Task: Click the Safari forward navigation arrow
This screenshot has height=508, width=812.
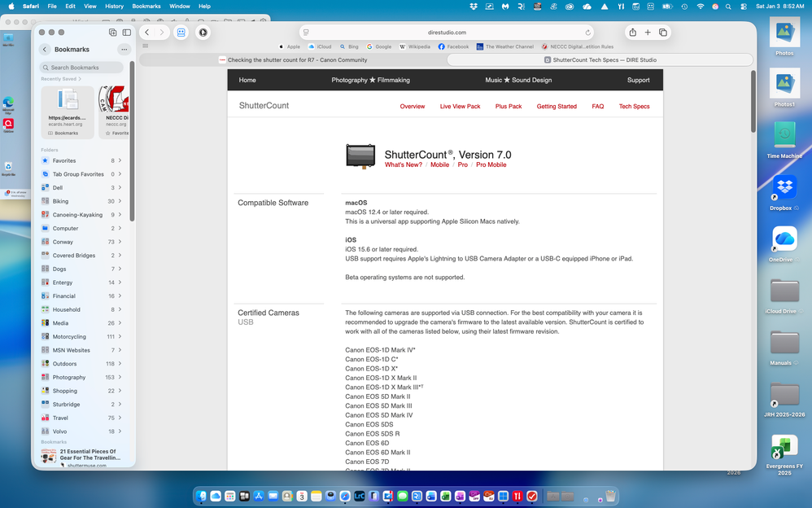Action: coord(162,33)
